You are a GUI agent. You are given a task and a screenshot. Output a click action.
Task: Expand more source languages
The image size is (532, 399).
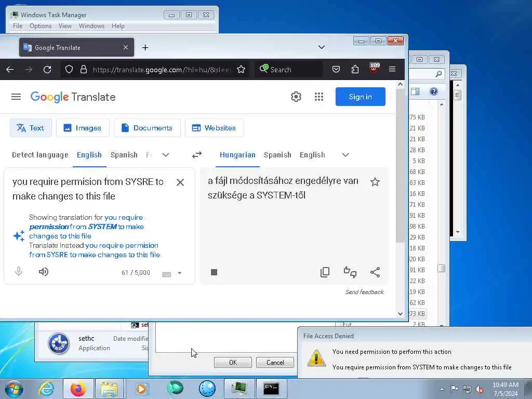(166, 155)
